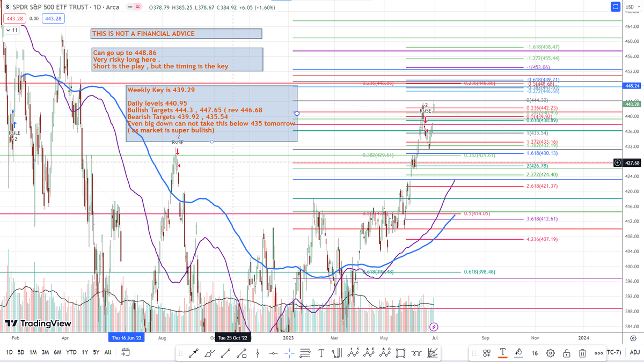Open price scale settings gear at corner
Screen dimensions: 644x362
tap(633, 338)
